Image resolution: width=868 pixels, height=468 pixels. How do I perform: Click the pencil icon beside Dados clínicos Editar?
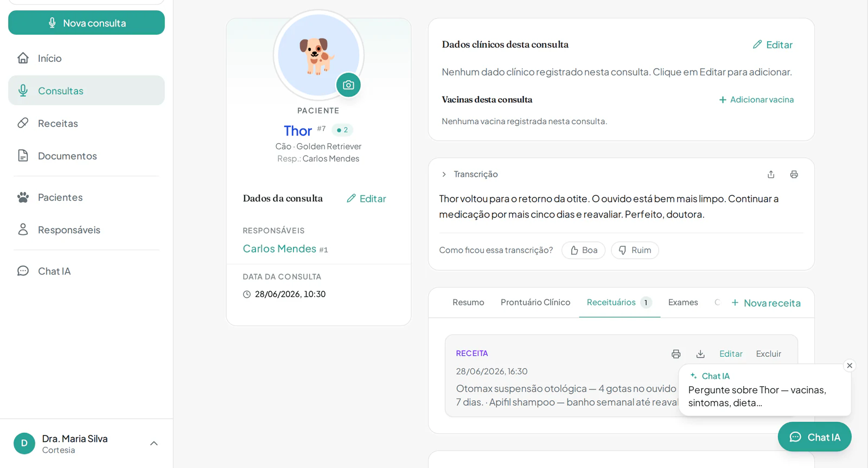(757, 44)
